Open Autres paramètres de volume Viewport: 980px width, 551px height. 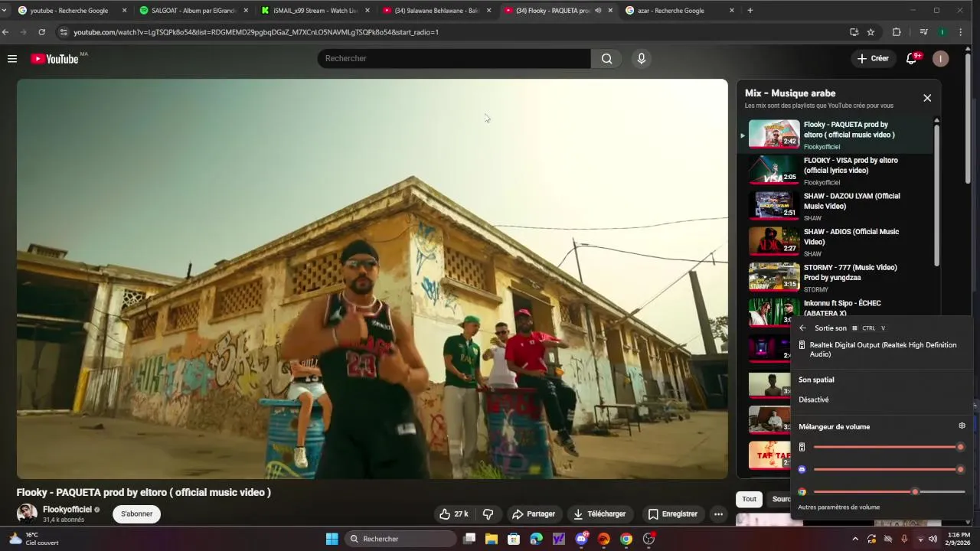point(838,507)
